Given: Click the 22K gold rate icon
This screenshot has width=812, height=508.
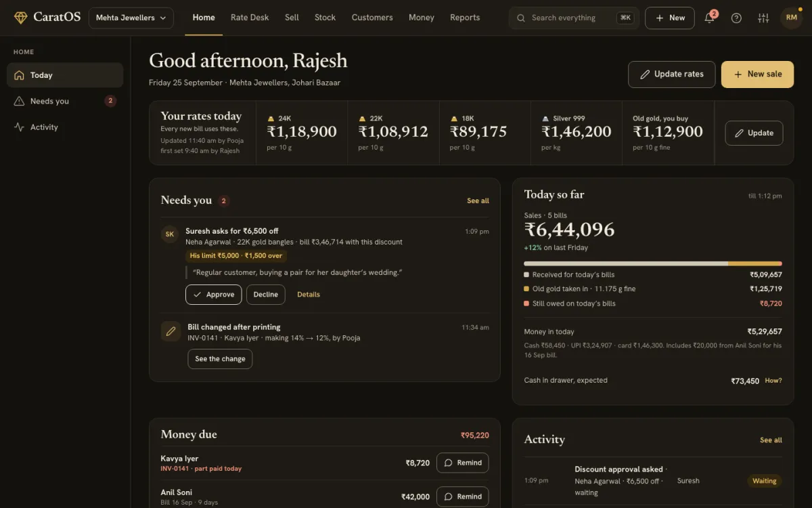Looking at the screenshot, I should coord(363,119).
